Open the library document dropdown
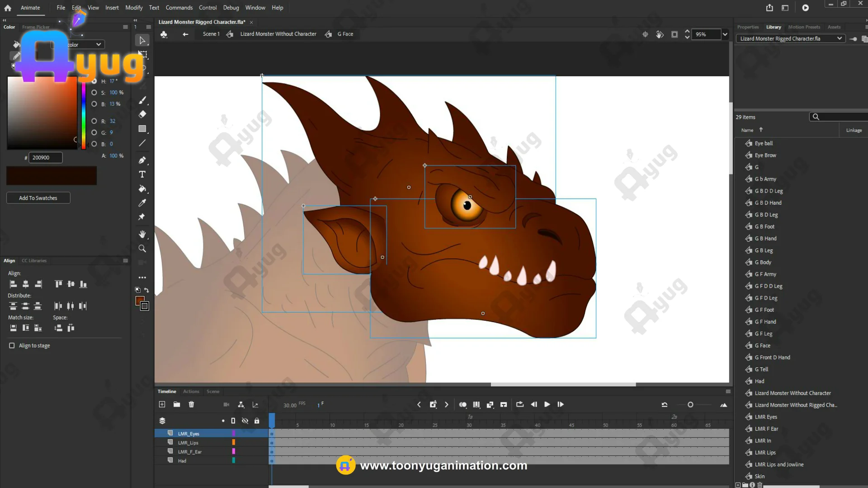Image resolution: width=868 pixels, height=488 pixels. [x=839, y=38]
